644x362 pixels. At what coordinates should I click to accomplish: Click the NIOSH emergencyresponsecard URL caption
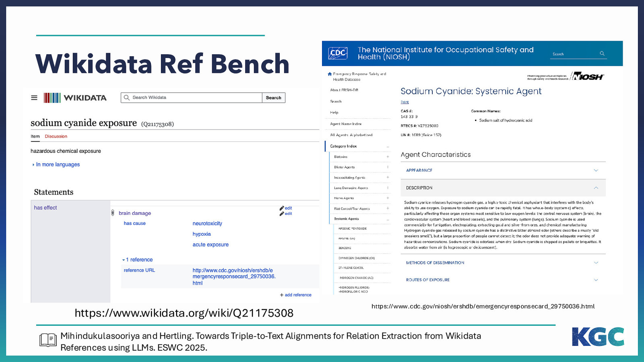[483, 306]
